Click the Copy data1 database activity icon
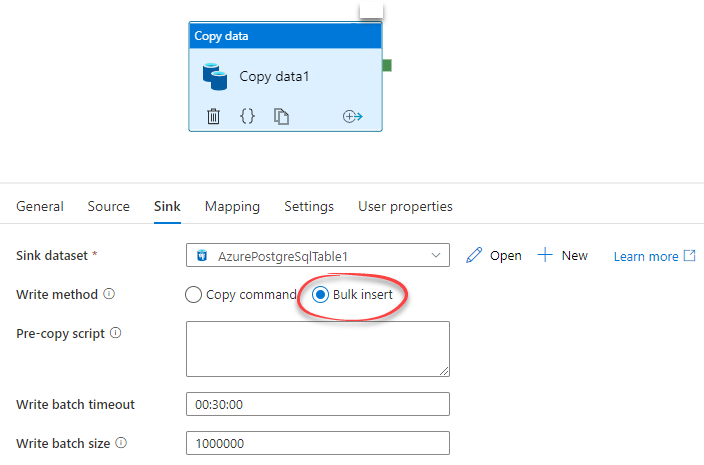The image size is (704, 465). tap(215, 77)
